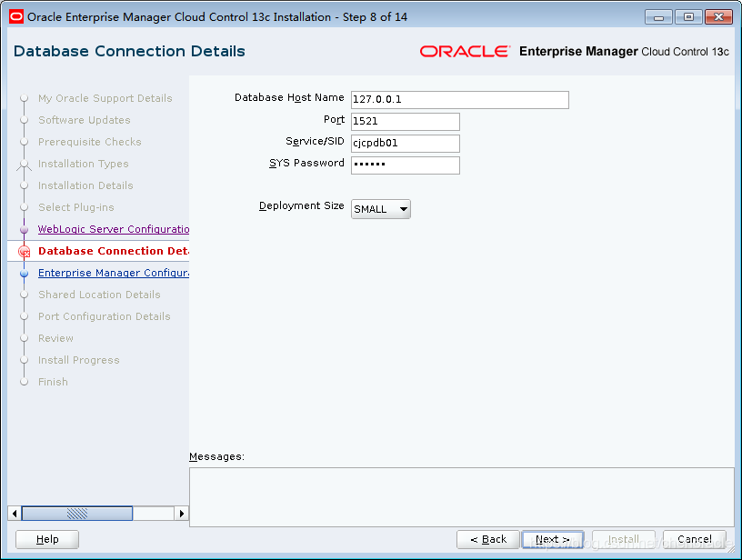Maximize the installer window
Image resolution: width=742 pixels, height=560 pixels.
[x=688, y=17]
